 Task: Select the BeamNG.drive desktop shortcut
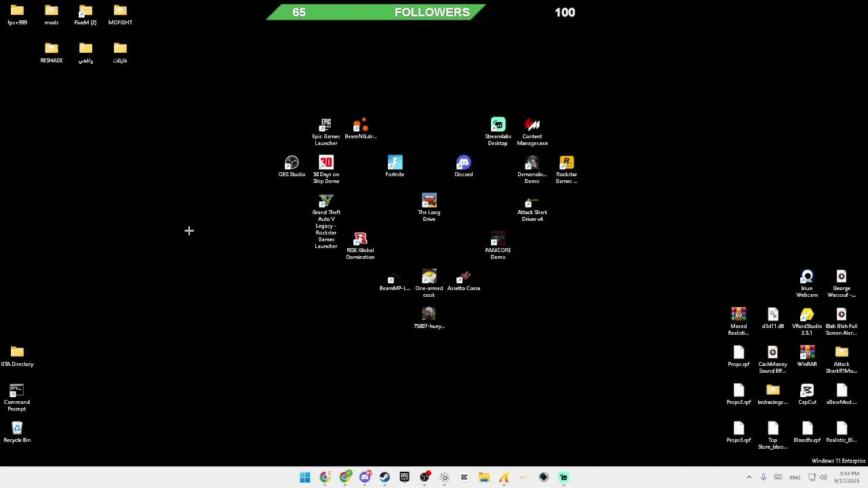pos(360,129)
